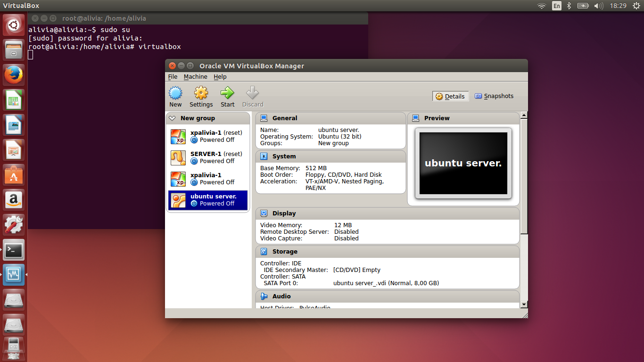Screen dimensions: 644x362
Task: Open the En keyboard layout indicator
Action: [557, 6]
